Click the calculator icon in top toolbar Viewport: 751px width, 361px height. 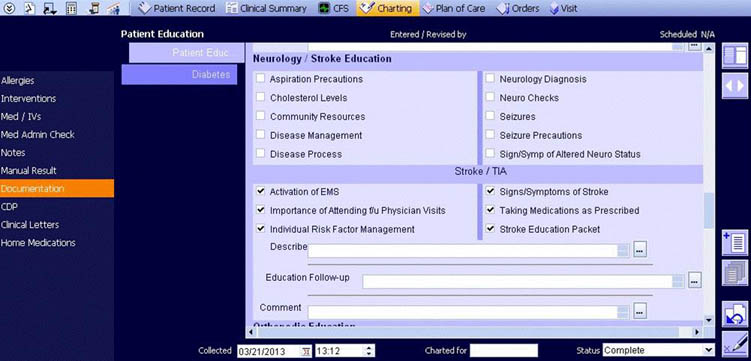pyautogui.click(x=71, y=8)
